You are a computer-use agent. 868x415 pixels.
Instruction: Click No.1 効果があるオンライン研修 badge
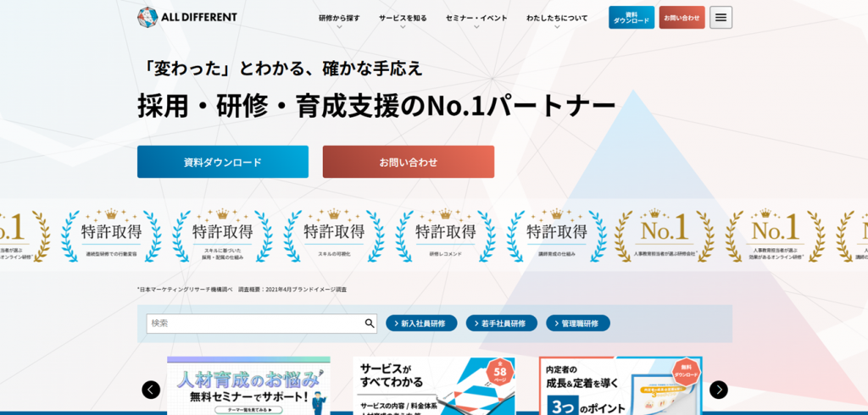775,235
